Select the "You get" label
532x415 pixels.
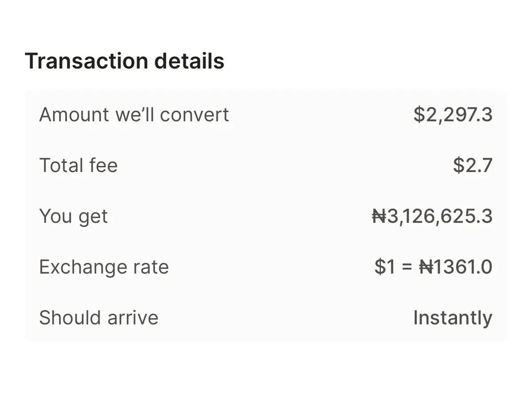[74, 216]
